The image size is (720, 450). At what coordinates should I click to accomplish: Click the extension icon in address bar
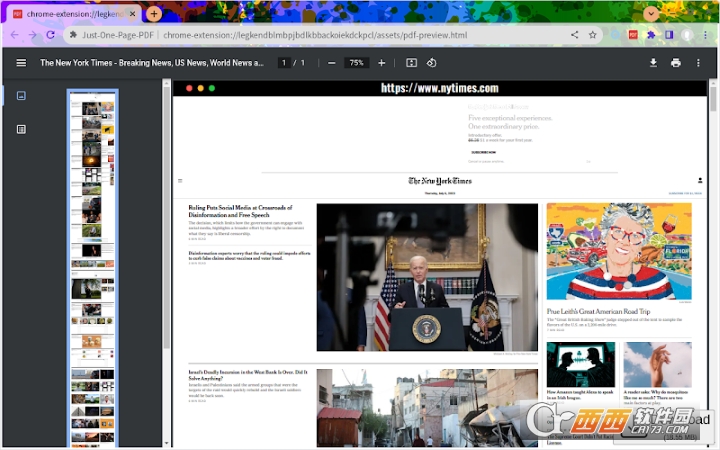click(x=73, y=35)
